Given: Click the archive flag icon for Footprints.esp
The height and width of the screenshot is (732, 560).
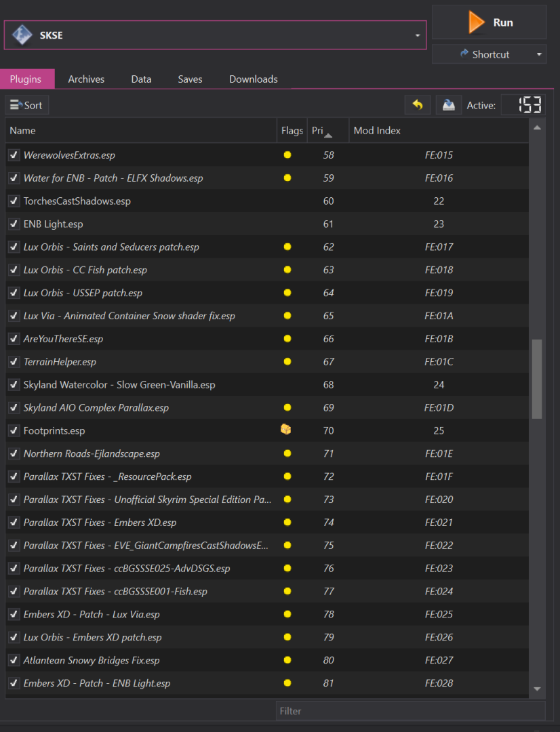Looking at the screenshot, I should [x=286, y=430].
